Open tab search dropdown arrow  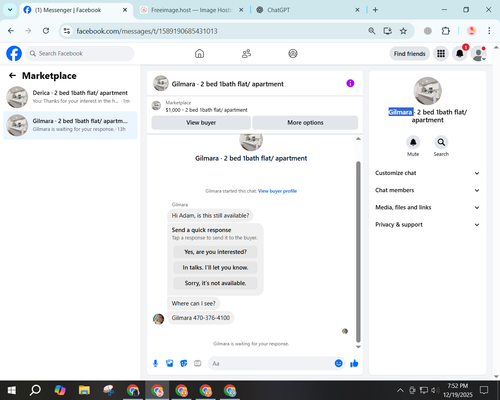click(x=10, y=10)
